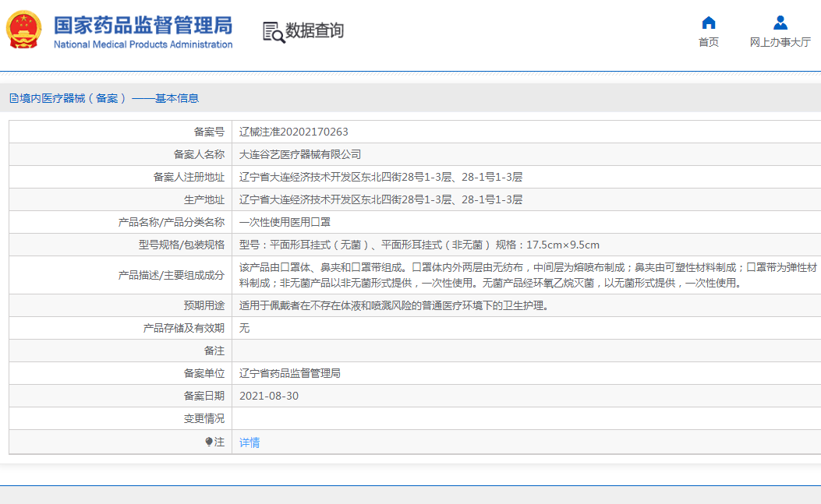This screenshot has width=821, height=504.
Task: Open the 详情 link
Action: click(x=249, y=442)
